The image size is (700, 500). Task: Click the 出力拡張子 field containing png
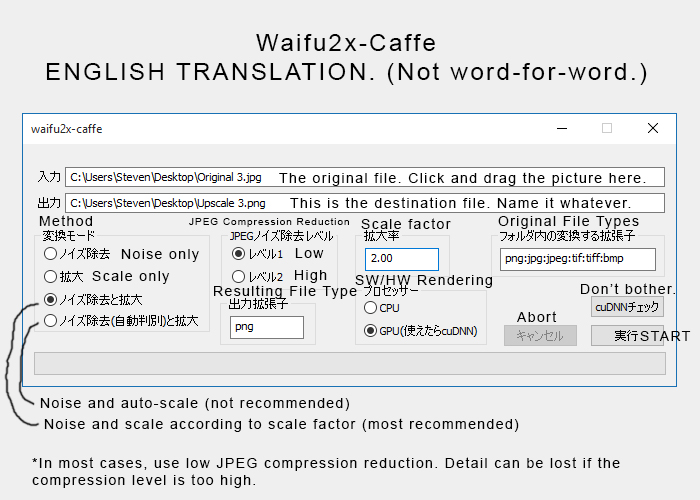(267, 327)
